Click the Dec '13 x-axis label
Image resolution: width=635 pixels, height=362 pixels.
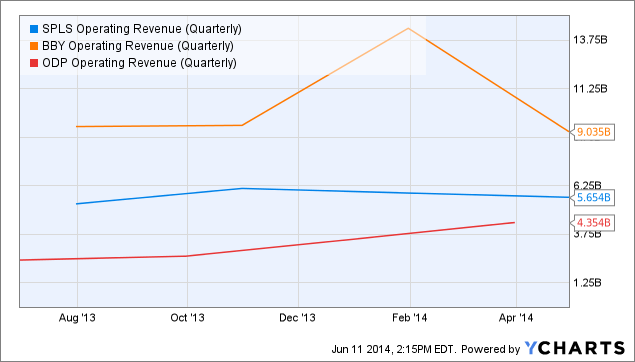(297, 318)
